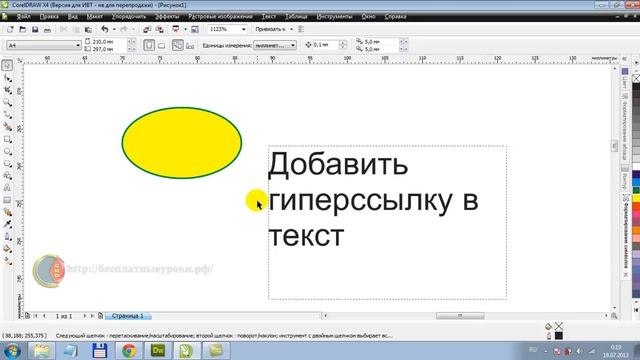Open the Растровые изображения menu
This screenshot has height=360, width=640.
(x=220, y=17)
